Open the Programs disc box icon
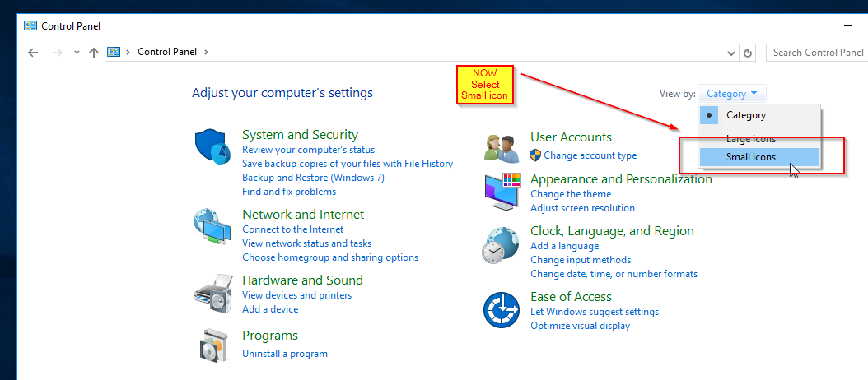Viewport: 868px width, 380px height. click(213, 345)
